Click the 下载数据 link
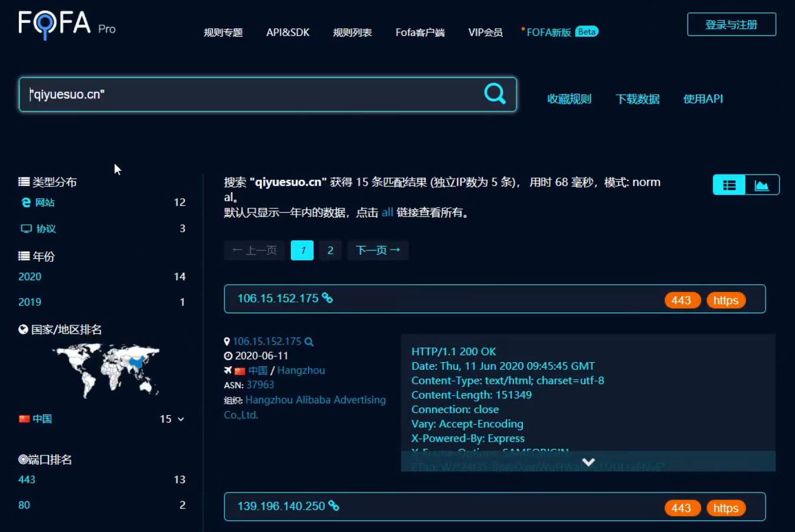 (x=637, y=99)
